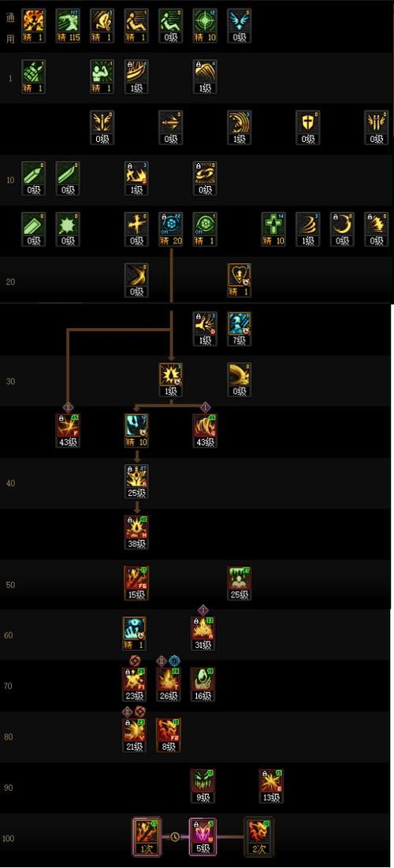
Task: Click the green crosshair skill in top row
Action: (205, 26)
